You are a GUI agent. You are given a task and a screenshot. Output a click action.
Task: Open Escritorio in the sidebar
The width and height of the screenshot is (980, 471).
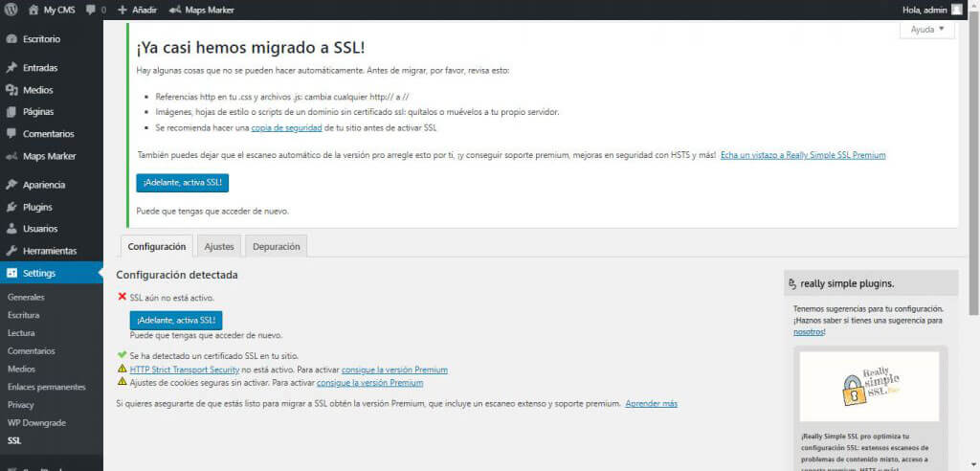pos(42,39)
